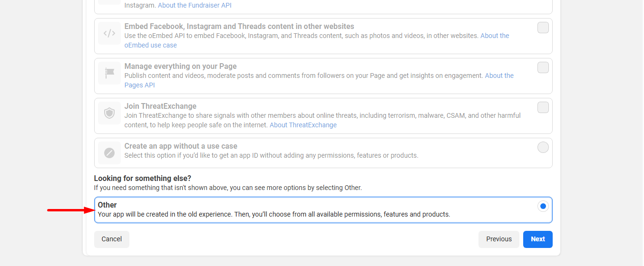Check the Manage everything on your Page box
The height and width of the screenshot is (266, 644).
[543, 67]
